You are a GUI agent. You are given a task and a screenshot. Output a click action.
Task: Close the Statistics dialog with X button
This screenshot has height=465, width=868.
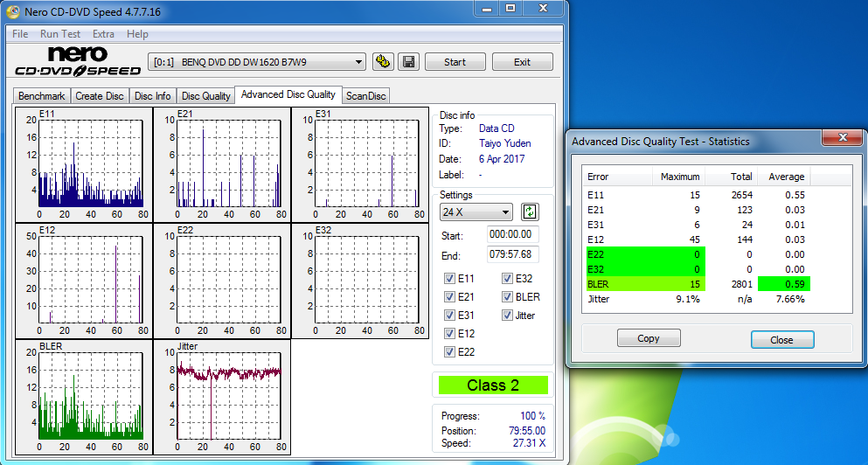[x=843, y=136]
